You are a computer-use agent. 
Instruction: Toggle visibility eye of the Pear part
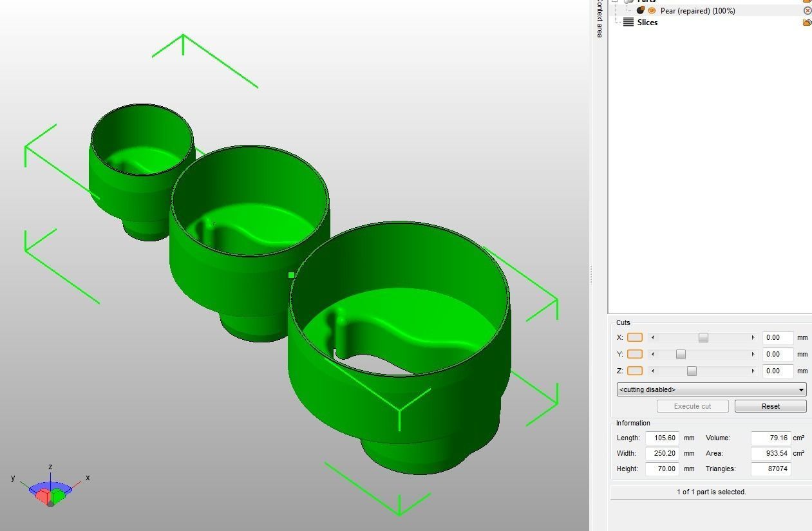(652, 11)
